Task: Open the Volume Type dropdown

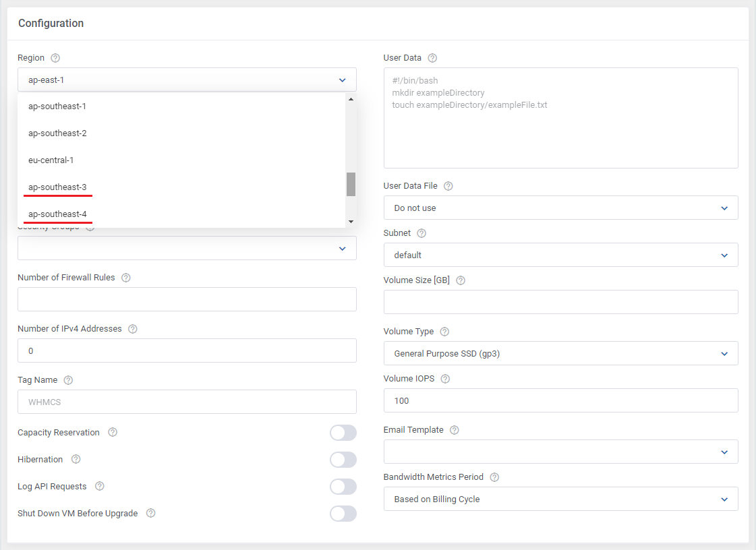Action: 560,353
